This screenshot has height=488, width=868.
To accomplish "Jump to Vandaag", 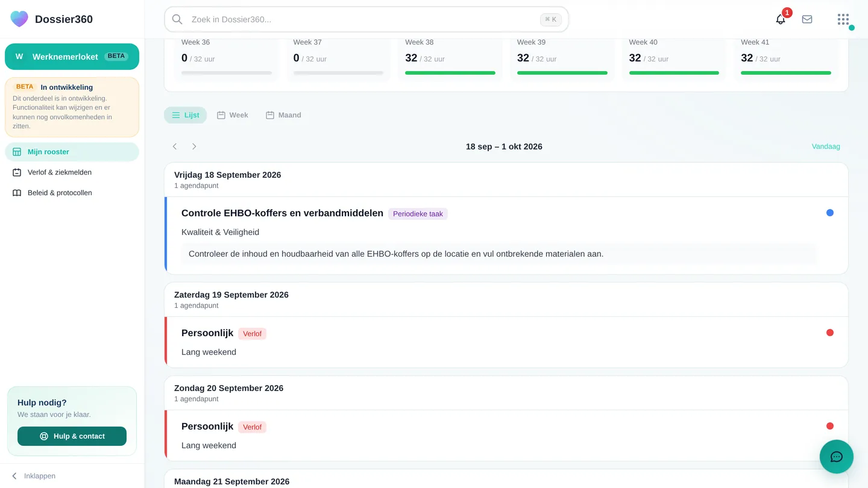I will point(826,146).
